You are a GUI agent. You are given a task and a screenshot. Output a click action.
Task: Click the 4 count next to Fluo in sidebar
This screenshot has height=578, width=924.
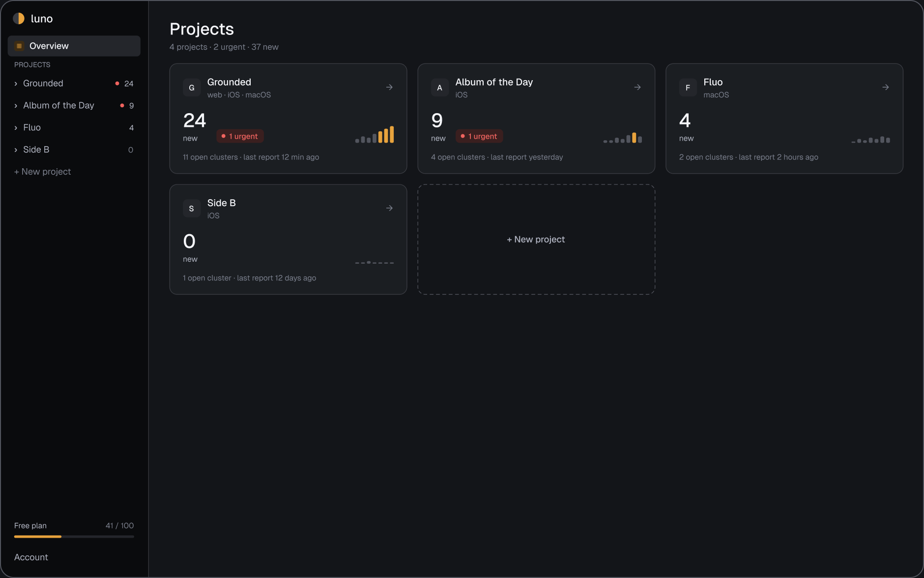[131, 128]
